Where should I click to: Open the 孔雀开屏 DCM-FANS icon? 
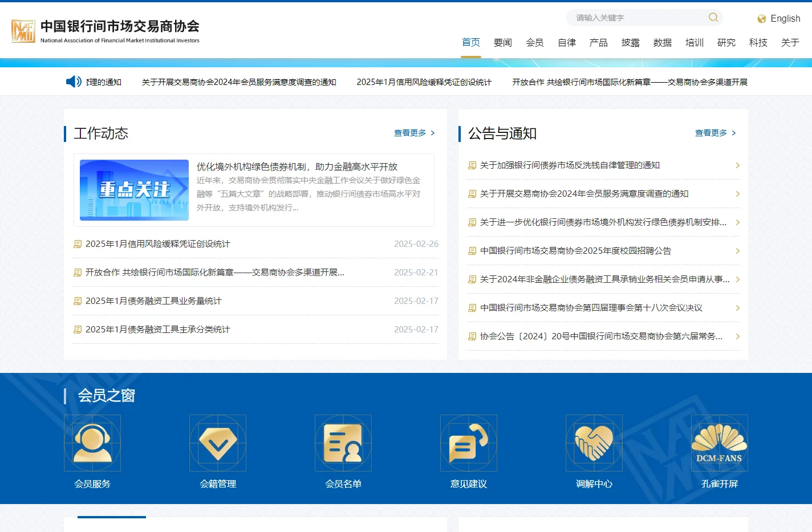pos(720,443)
